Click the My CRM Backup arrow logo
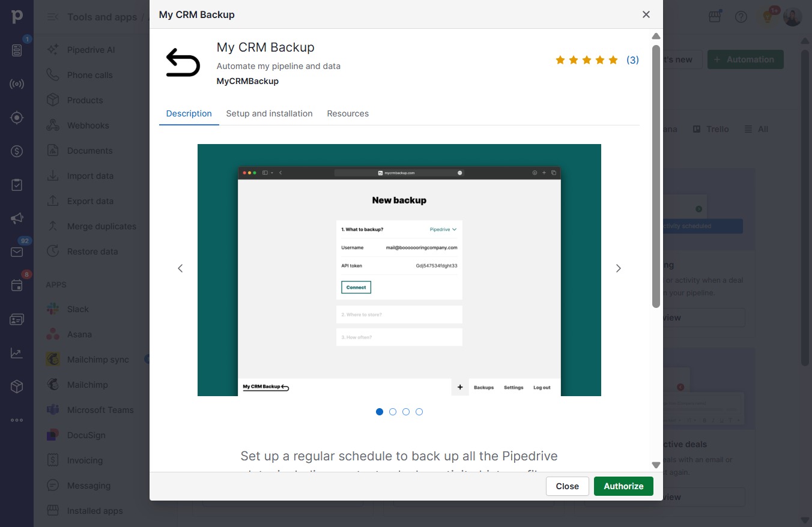Screen dimensions: 812x527 183,63
